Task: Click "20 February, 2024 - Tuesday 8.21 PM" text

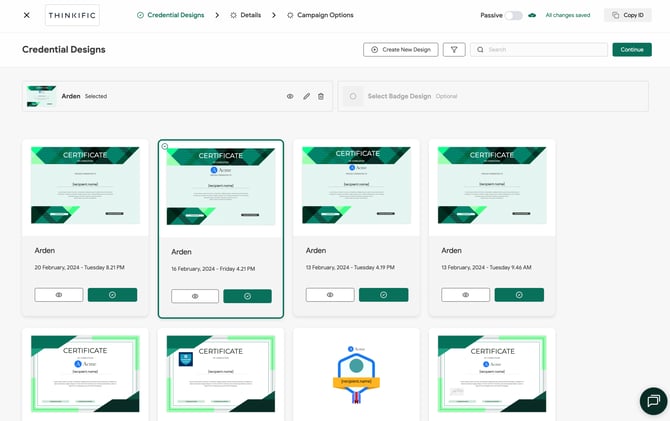Action: 79,268
